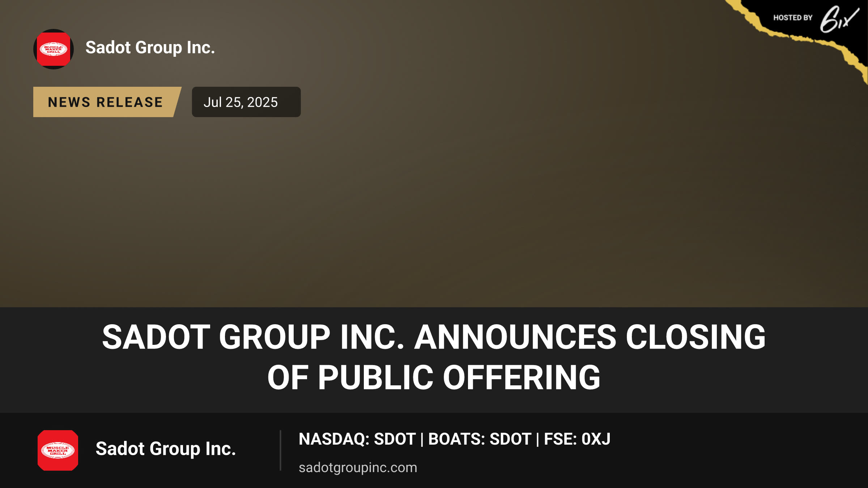
Task: Open the sadotgroupinc.com website link
Action: pos(358,467)
